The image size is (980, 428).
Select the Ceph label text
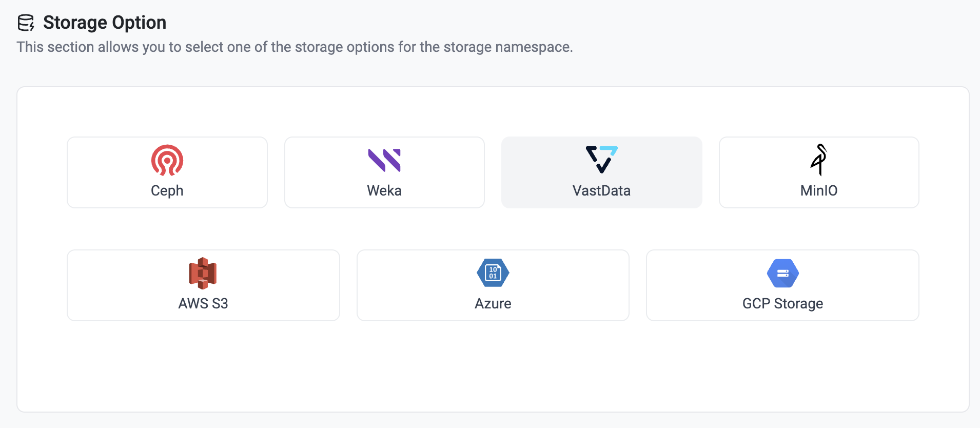[167, 190]
